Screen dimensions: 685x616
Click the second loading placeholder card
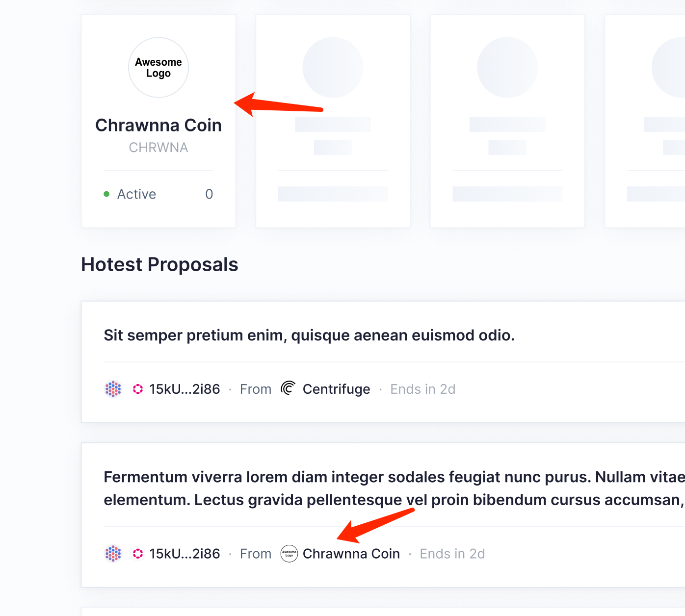[333, 121]
